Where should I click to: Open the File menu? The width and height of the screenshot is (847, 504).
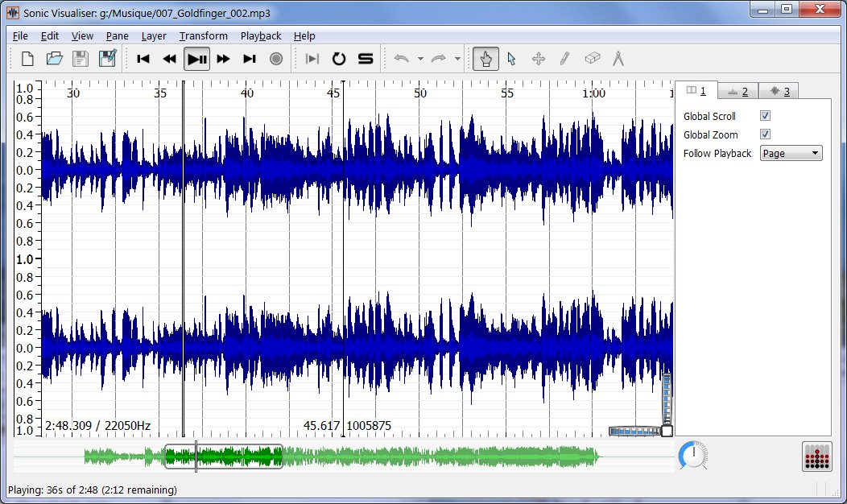coord(20,35)
